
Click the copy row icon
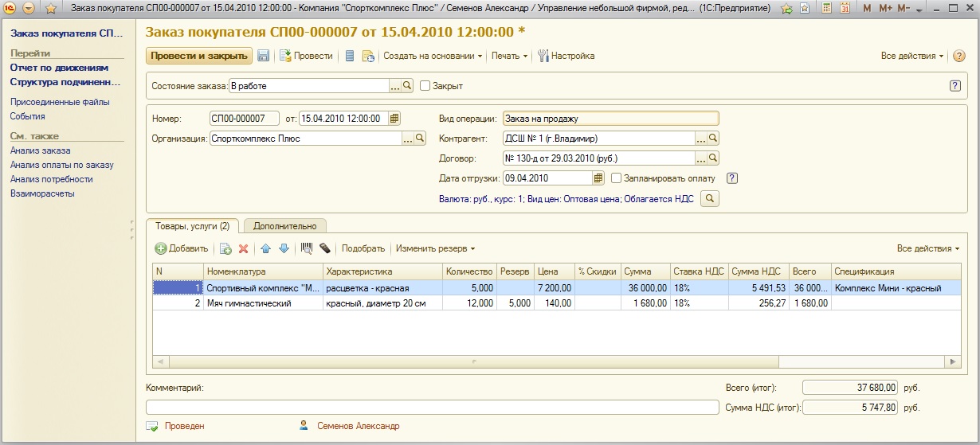225,248
